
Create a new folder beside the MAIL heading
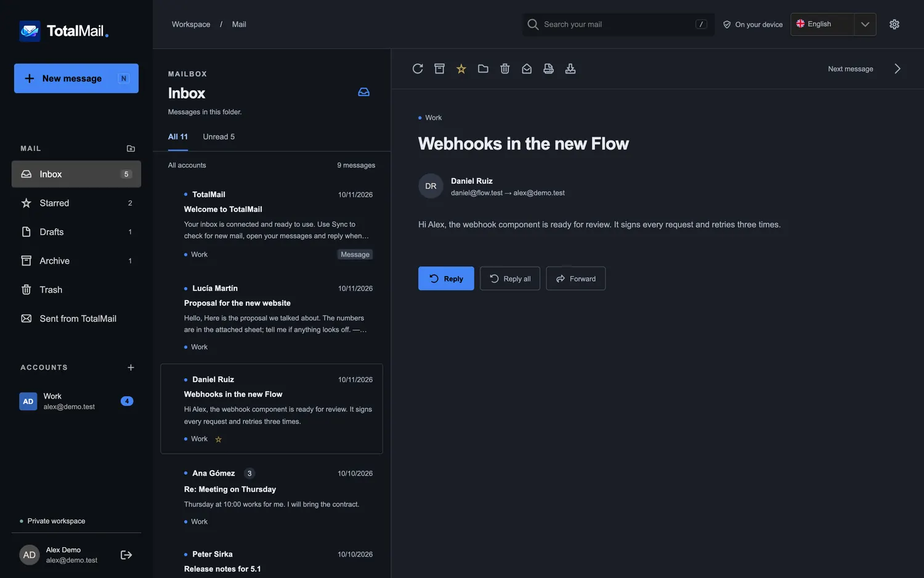pyautogui.click(x=131, y=149)
